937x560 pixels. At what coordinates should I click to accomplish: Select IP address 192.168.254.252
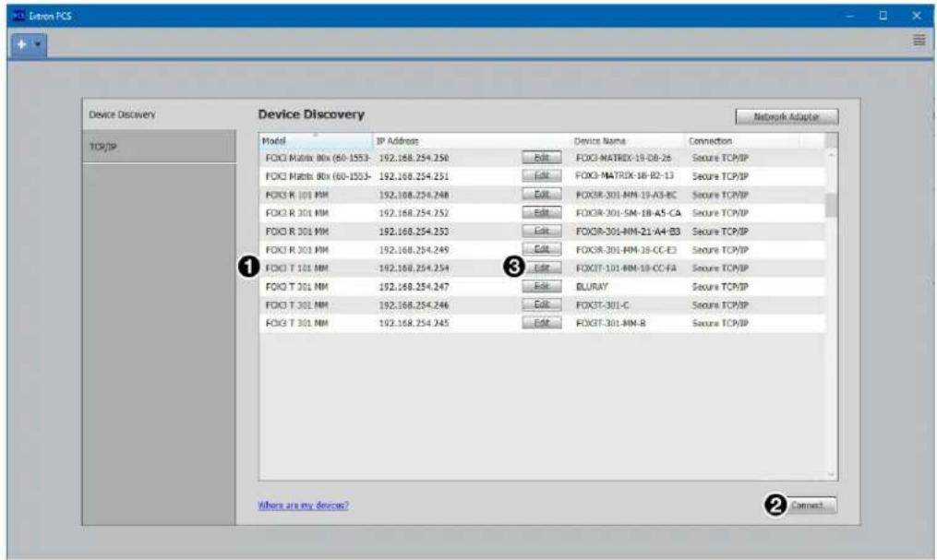coord(414,213)
